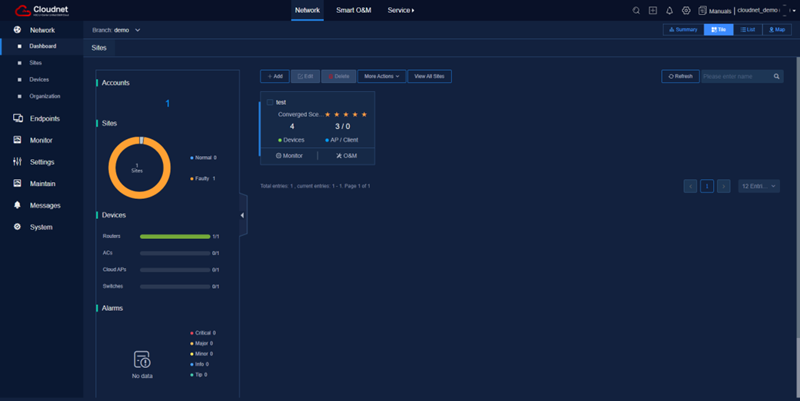Open the notifications bell icon
The height and width of the screenshot is (401, 800).
[669, 10]
